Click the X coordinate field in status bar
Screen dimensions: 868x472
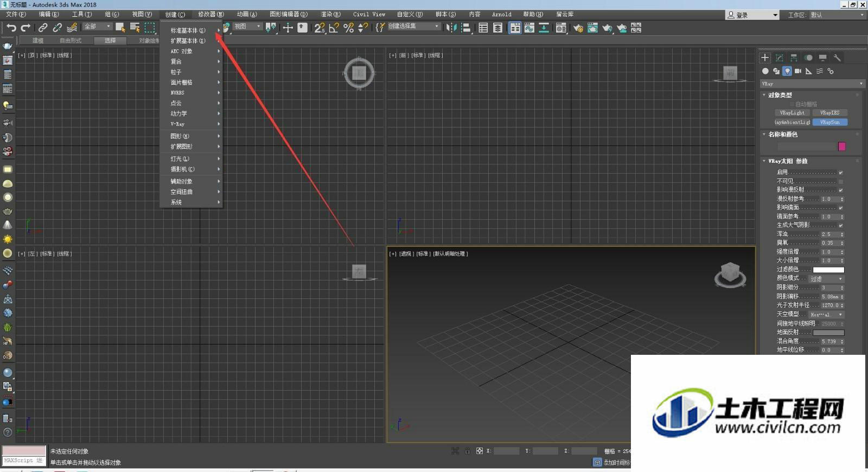pyautogui.click(x=506, y=451)
